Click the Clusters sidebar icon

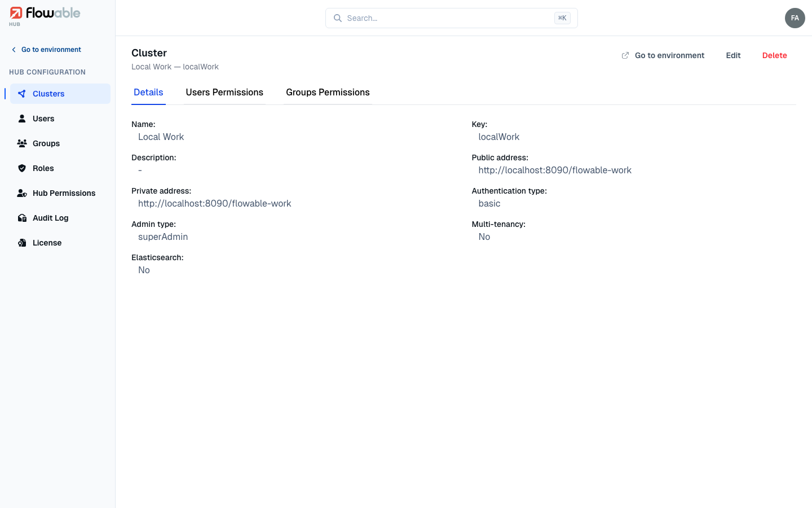22,94
